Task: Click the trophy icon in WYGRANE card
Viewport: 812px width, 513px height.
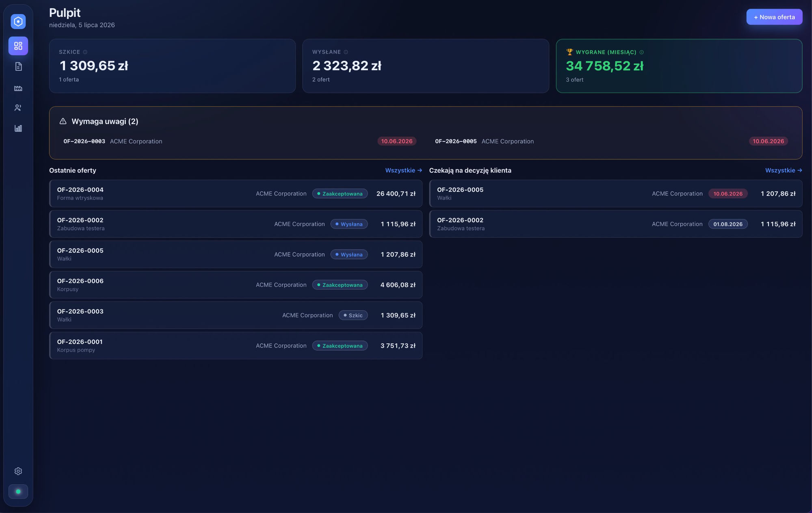Action: (569, 52)
